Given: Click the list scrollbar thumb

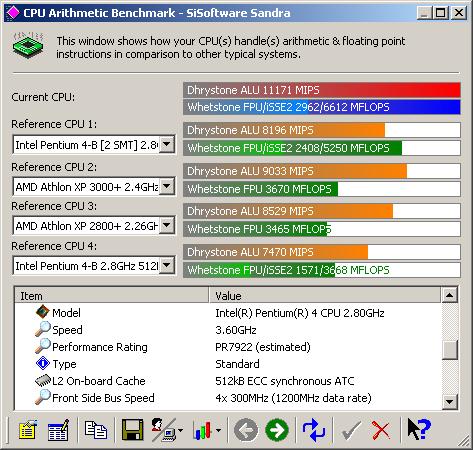Looking at the screenshot, I should (x=450, y=350).
